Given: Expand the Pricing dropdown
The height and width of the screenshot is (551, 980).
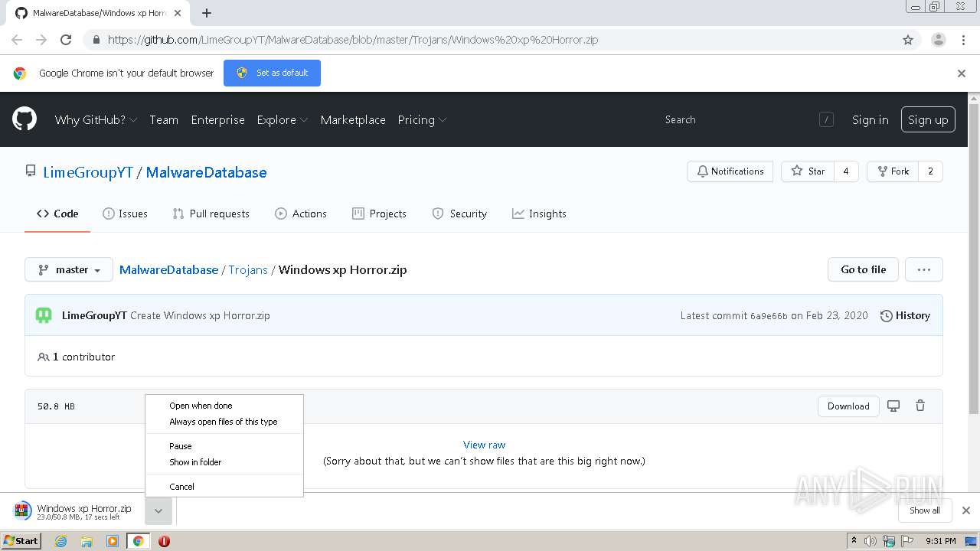Looking at the screenshot, I should pyautogui.click(x=422, y=119).
